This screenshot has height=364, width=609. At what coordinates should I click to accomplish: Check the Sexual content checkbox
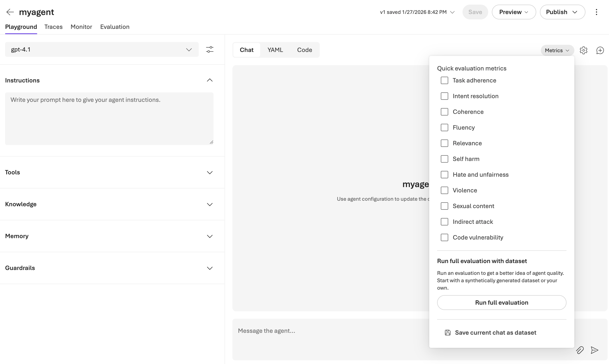(x=444, y=206)
